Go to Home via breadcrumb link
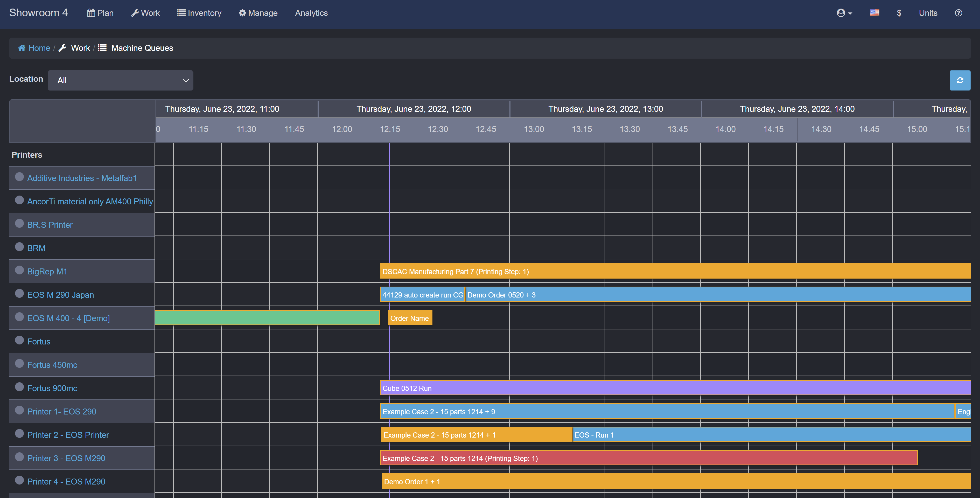This screenshot has width=980, height=498. pos(39,48)
